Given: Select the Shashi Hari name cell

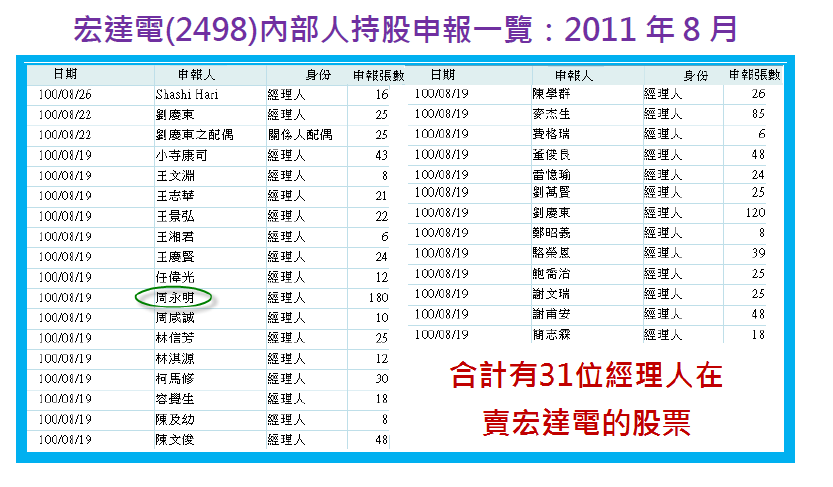Looking at the screenshot, I should tap(187, 95).
